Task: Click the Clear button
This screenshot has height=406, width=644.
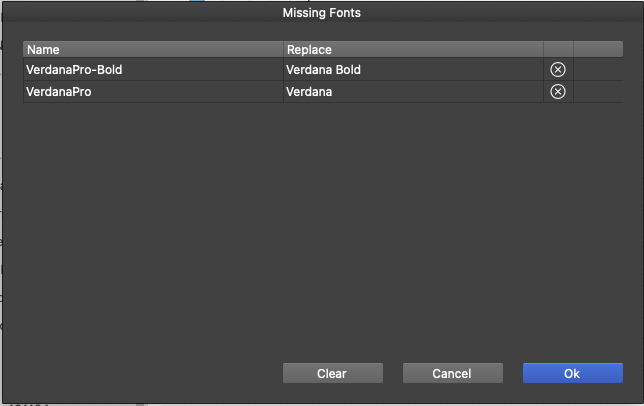Action: click(x=333, y=373)
